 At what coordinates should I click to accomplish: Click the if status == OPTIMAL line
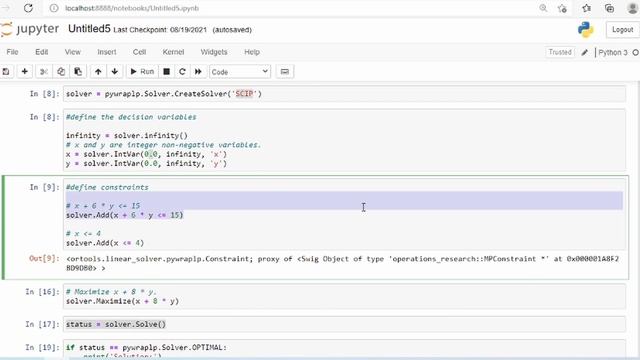tap(146, 347)
